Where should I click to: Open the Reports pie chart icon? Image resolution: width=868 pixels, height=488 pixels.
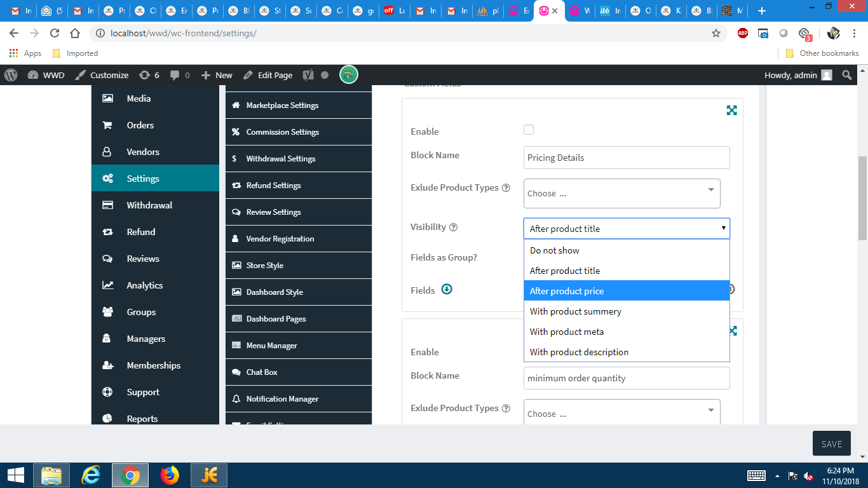coord(108,419)
